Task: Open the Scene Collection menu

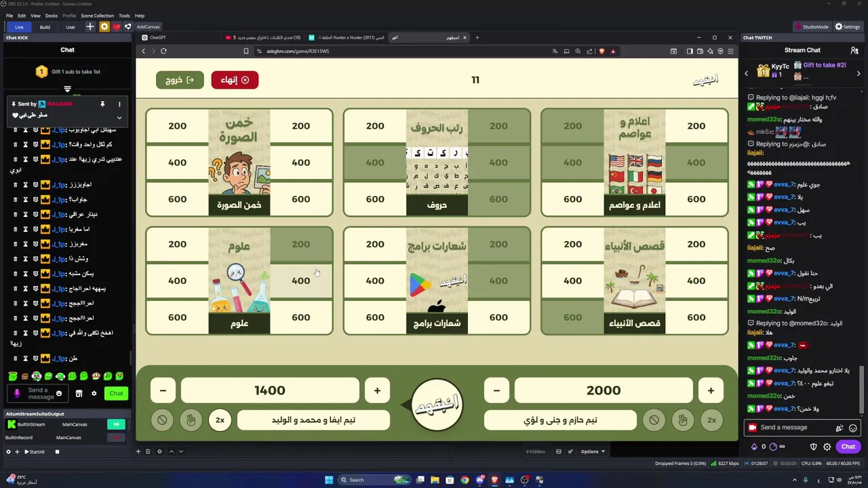Action: tap(97, 16)
